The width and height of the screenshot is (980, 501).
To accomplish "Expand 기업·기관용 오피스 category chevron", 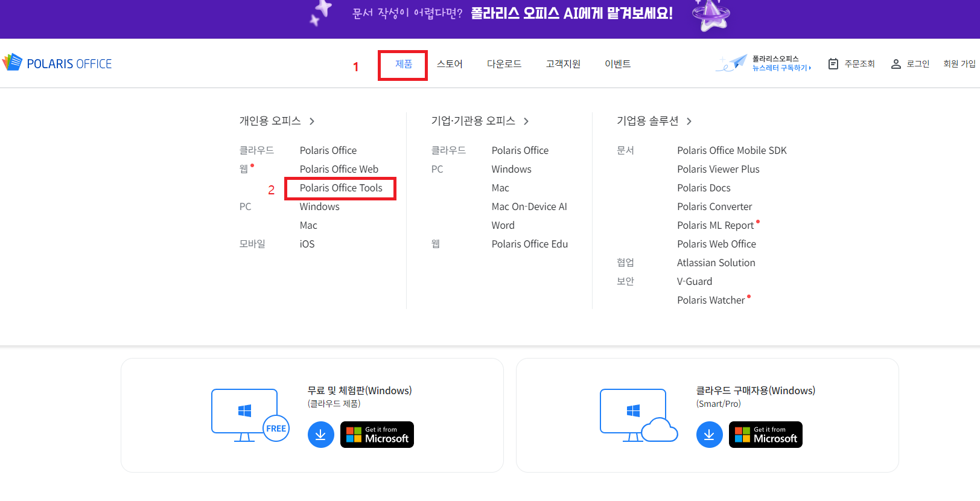I will coord(526,121).
